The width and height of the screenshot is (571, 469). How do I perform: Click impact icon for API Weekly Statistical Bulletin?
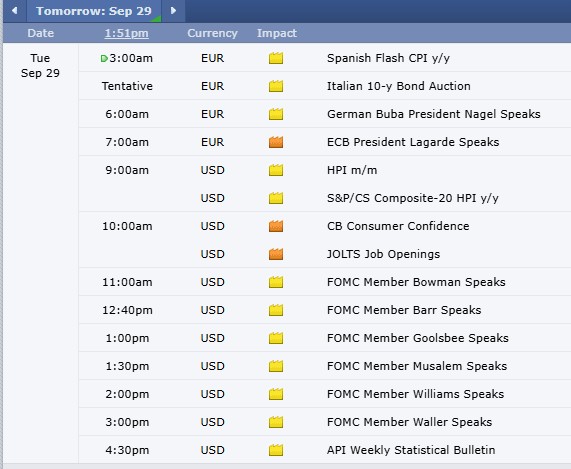[276, 450]
